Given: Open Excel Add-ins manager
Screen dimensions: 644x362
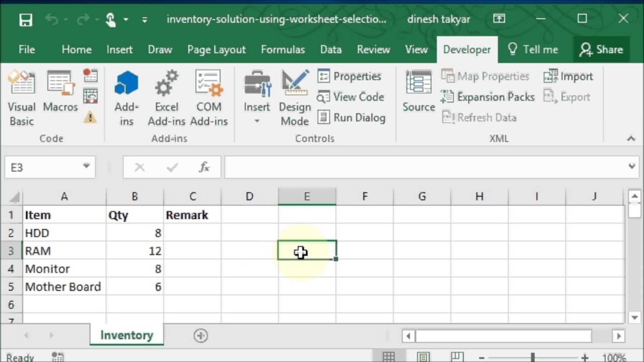Looking at the screenshot, I should pyautogui.click(x=167, y=98).
